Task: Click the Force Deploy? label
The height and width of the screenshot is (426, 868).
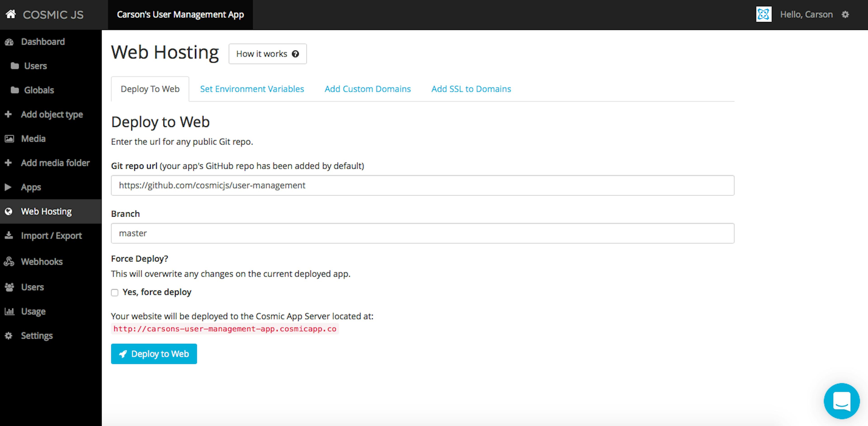Action: (x=139, y=259)
